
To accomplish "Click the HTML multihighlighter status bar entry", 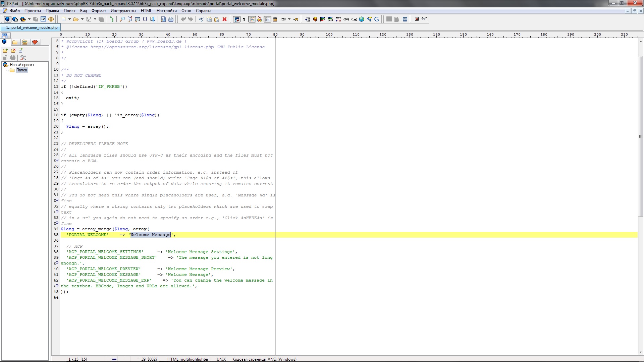I will click(x=188, y=359).
